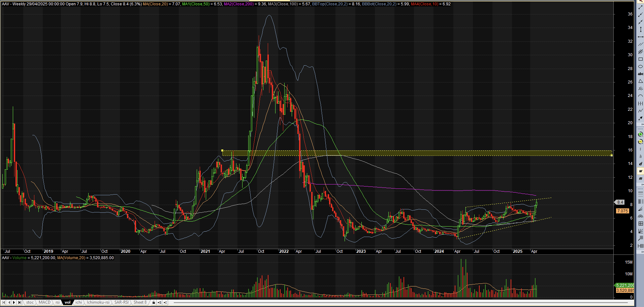Screen dimensions: 644x307
Task: Go to the first sheet tab
Action: coord(4,303)
